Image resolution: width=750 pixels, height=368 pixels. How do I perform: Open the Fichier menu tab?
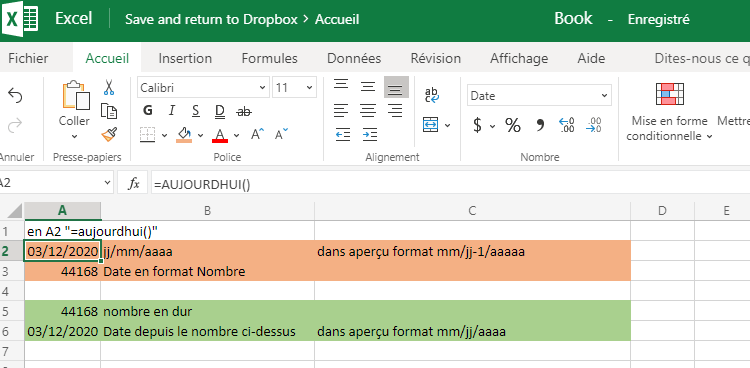point(28,58)
